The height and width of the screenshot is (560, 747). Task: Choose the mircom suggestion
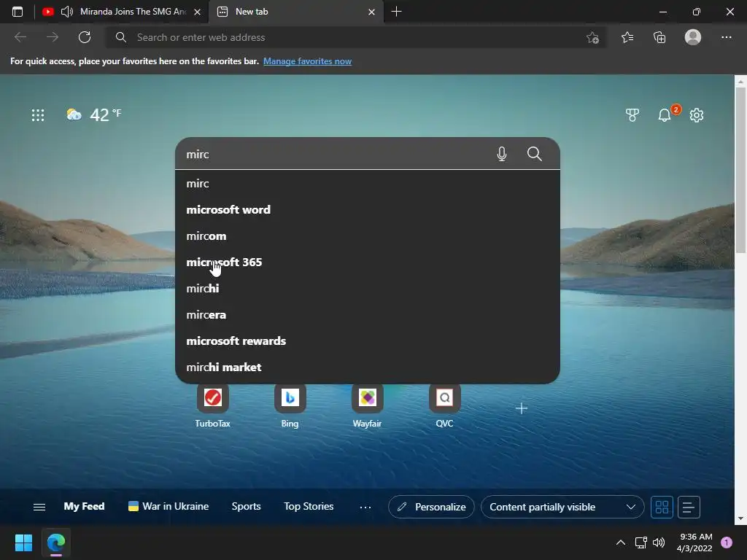coord(368,236)
